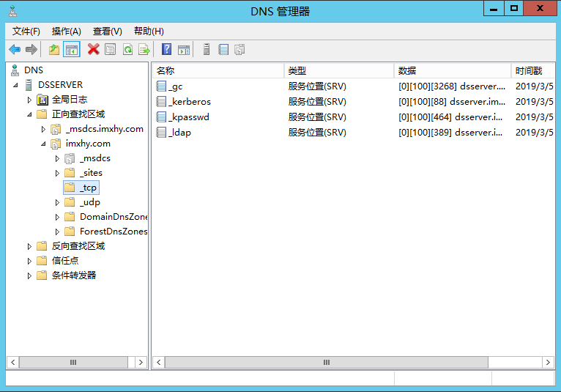Click the imxhy.com zone icon
This screenshot has width=561, height=392.
[56, 144]
